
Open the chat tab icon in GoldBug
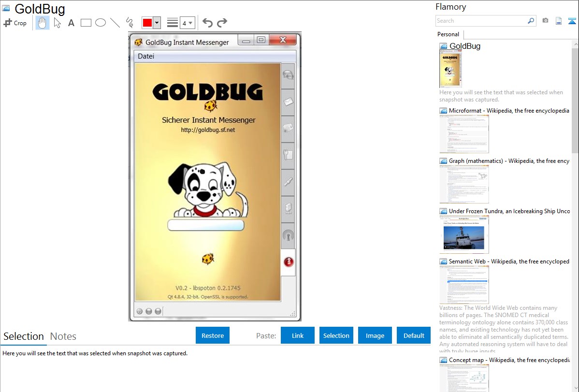pos(288,75)
